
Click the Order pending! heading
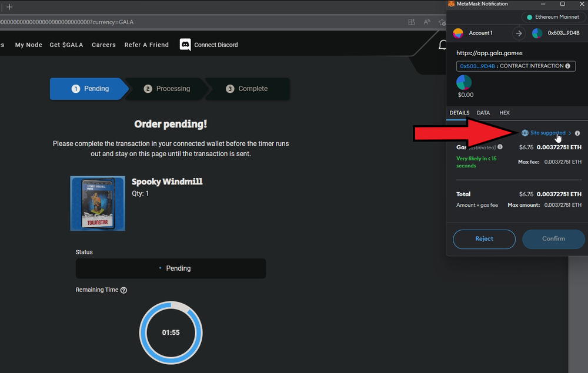pyautogui.click(x=171, y=124)
